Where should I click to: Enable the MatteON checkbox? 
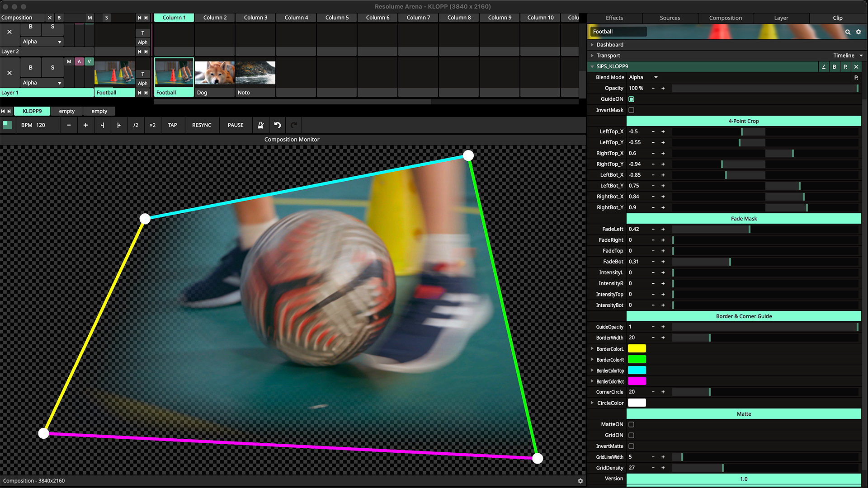click(632, 424)
